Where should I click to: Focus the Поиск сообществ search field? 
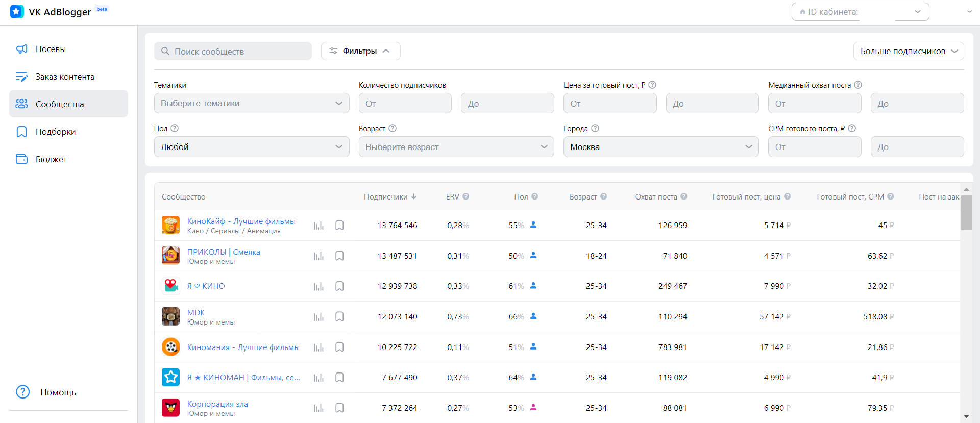click(x=233, y=51)
